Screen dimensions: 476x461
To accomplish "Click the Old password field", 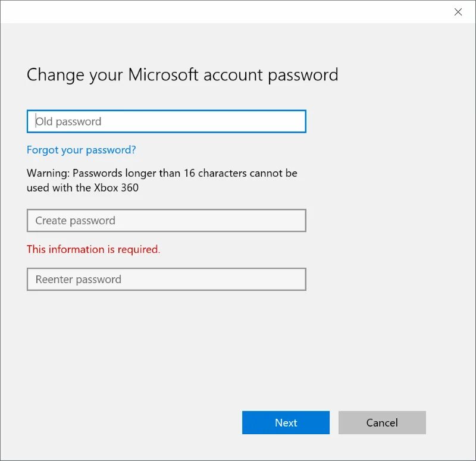I will click(167, 121).
